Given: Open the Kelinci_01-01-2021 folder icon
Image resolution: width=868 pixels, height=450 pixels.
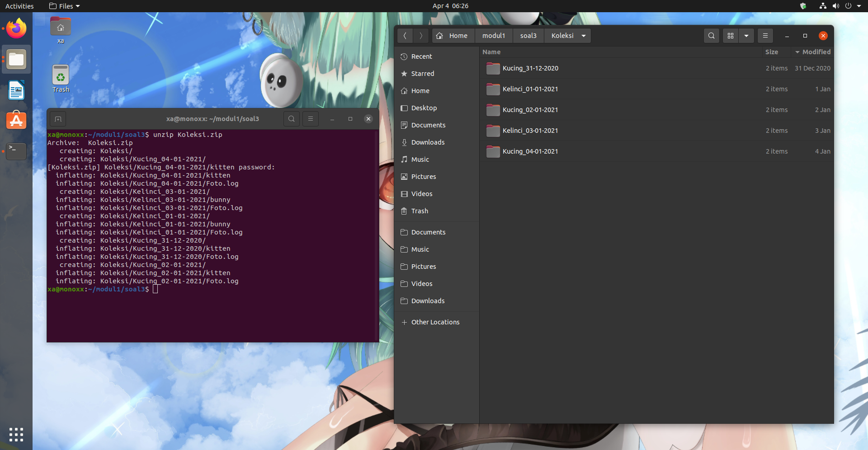Looking at the screenshot, I should tap(493, 89).
